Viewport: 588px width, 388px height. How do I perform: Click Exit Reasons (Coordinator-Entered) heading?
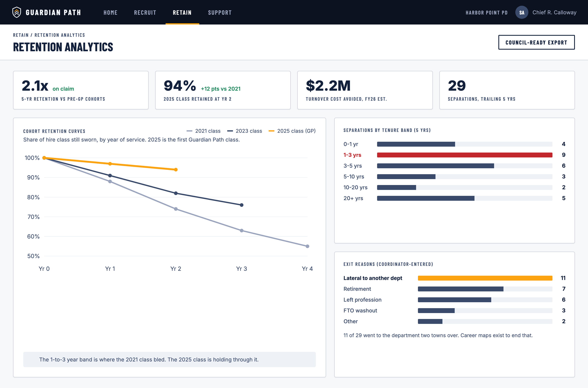pyautogui.click(x=388, y=264)
